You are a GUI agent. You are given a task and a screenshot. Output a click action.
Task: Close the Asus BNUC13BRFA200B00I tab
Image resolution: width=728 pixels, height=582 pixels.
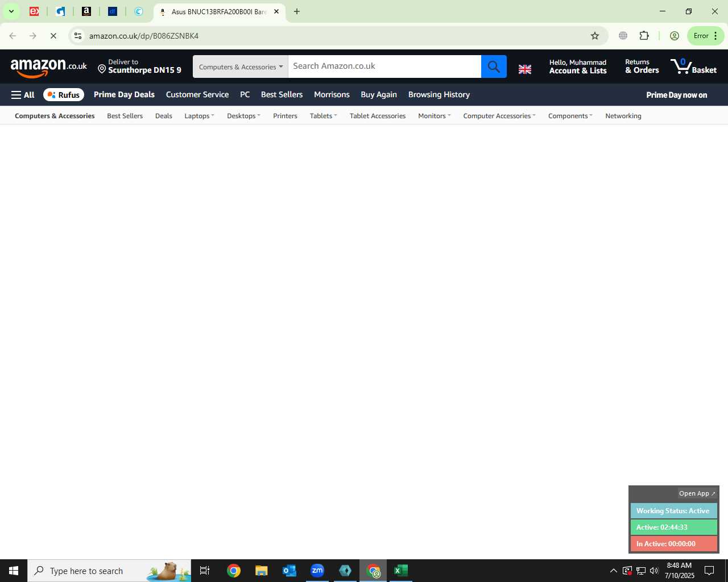[276, 11]
